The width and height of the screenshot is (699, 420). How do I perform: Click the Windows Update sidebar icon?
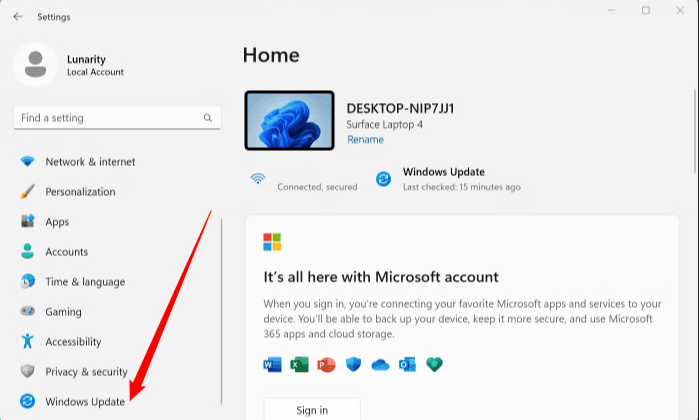coord(28,401)
